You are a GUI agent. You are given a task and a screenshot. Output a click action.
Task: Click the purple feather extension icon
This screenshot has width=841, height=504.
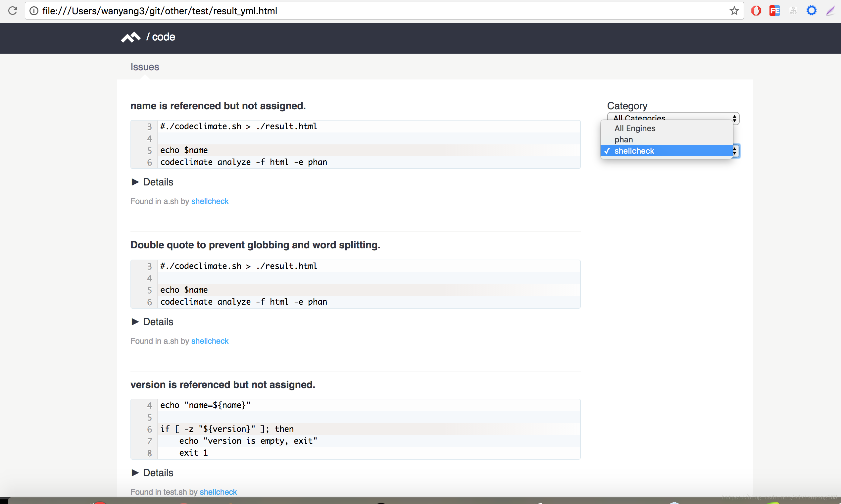(x=830, y=11)
